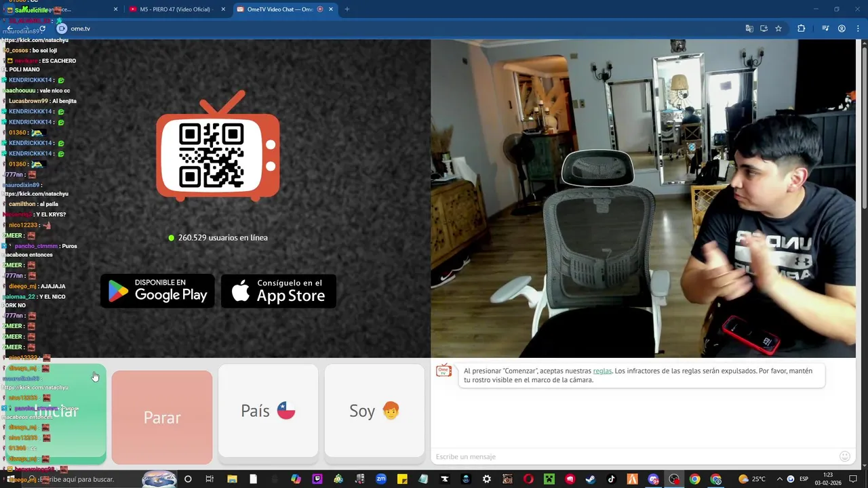Viewport: 868px width, 488px height.
Task: Open Settings gear on the taskbar
Action: pos(487,479)
